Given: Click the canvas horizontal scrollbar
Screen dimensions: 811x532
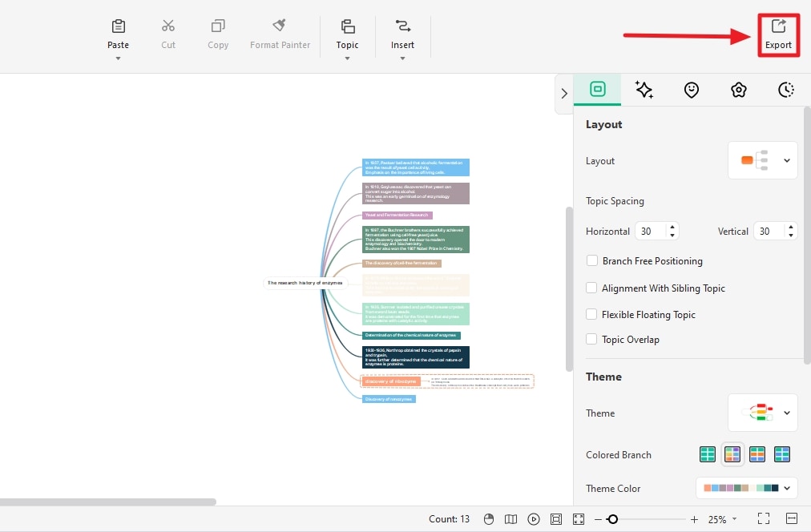Looking at the screenshot, I should pos(108,502).
